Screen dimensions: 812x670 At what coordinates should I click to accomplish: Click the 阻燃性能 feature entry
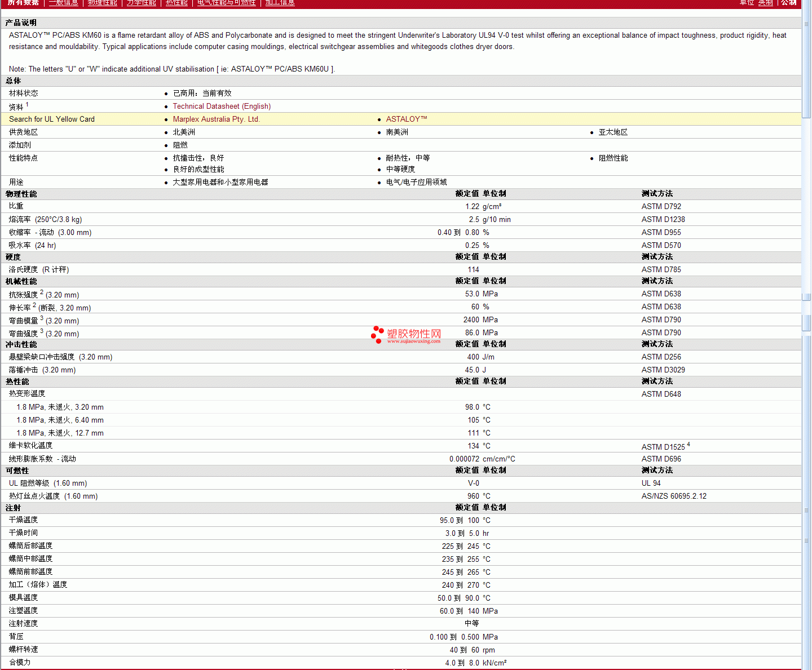coord(613,158)
